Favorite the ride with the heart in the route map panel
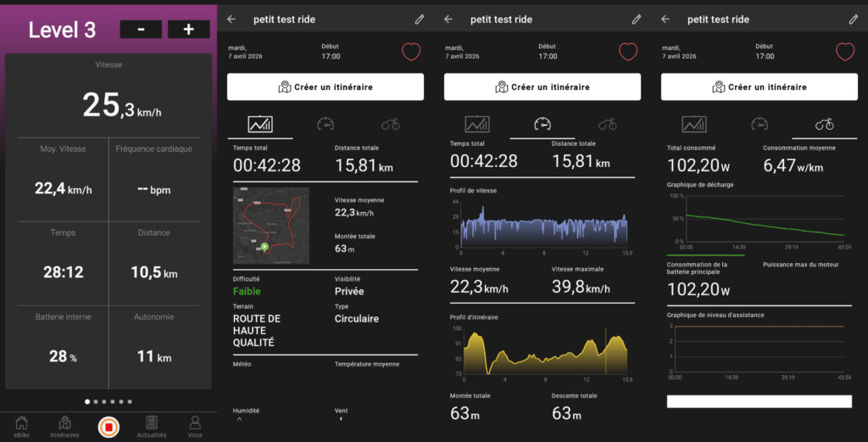 pyautogui.click(x=411, y=52)
